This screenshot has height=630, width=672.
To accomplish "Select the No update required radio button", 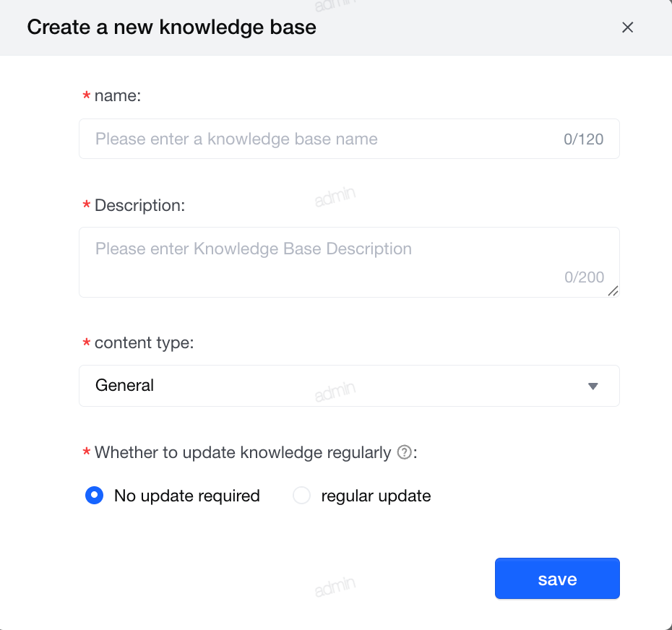I will click(94, 496).
